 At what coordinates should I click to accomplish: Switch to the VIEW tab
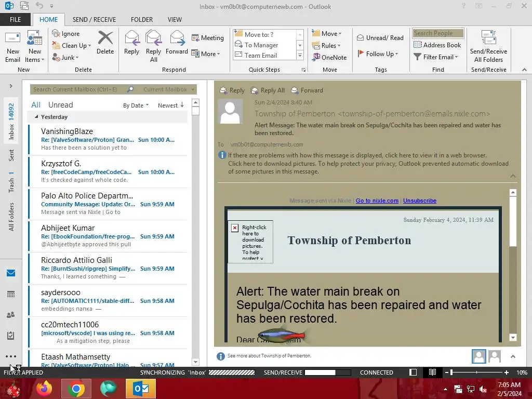pos(175,20)
